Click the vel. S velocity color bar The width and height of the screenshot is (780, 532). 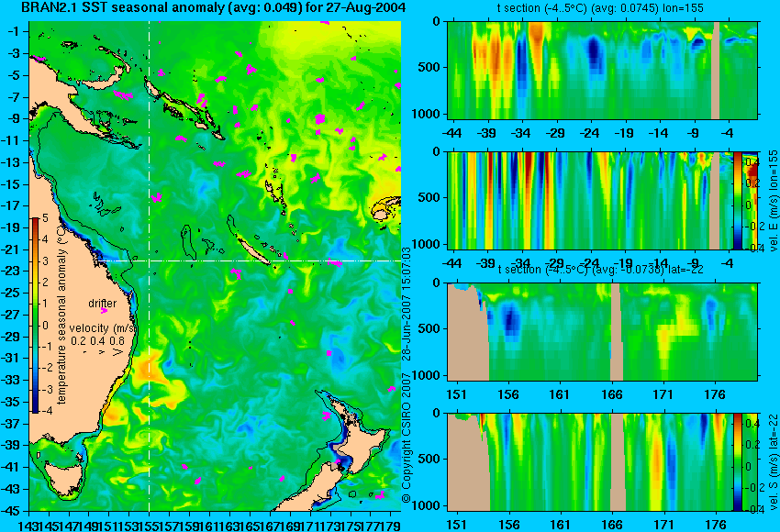pos(738,462)
